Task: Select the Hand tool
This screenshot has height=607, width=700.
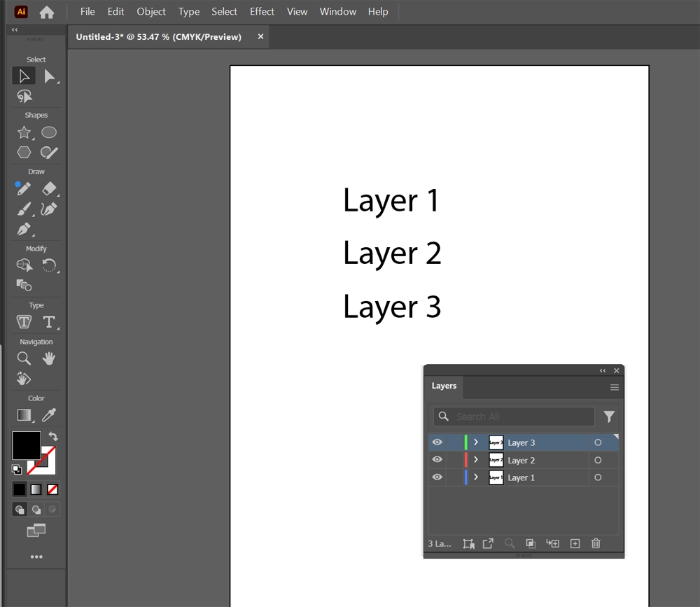Action: click(x=49, y=358)
